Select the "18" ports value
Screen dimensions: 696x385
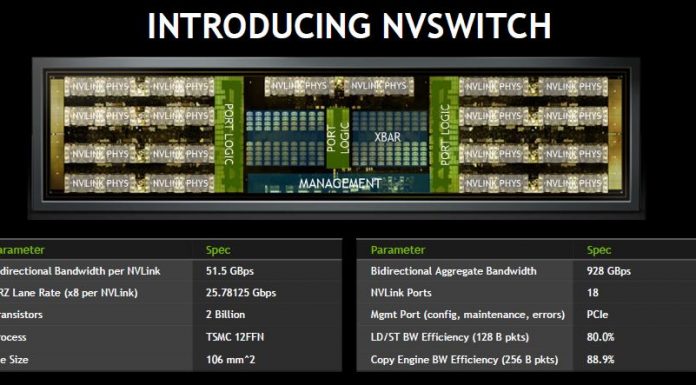(593, 293)
